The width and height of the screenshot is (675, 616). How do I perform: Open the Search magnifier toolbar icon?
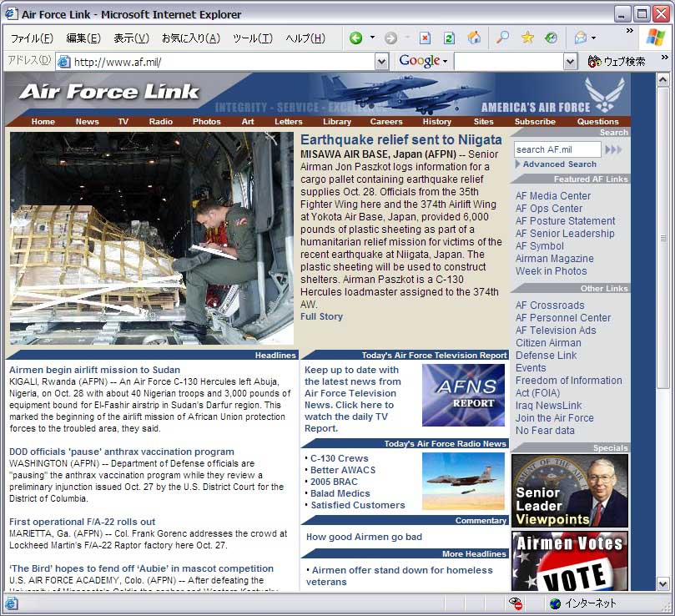tap(502, 38)
